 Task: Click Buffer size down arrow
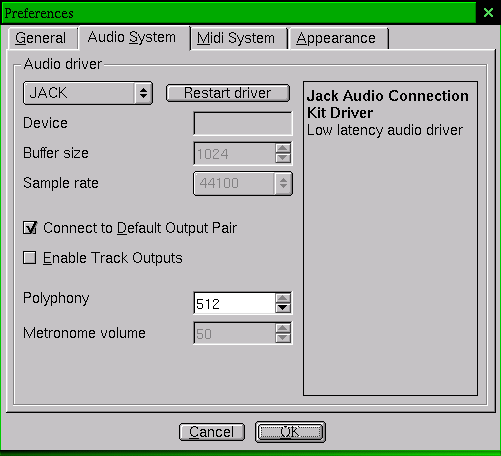[283, 158]
